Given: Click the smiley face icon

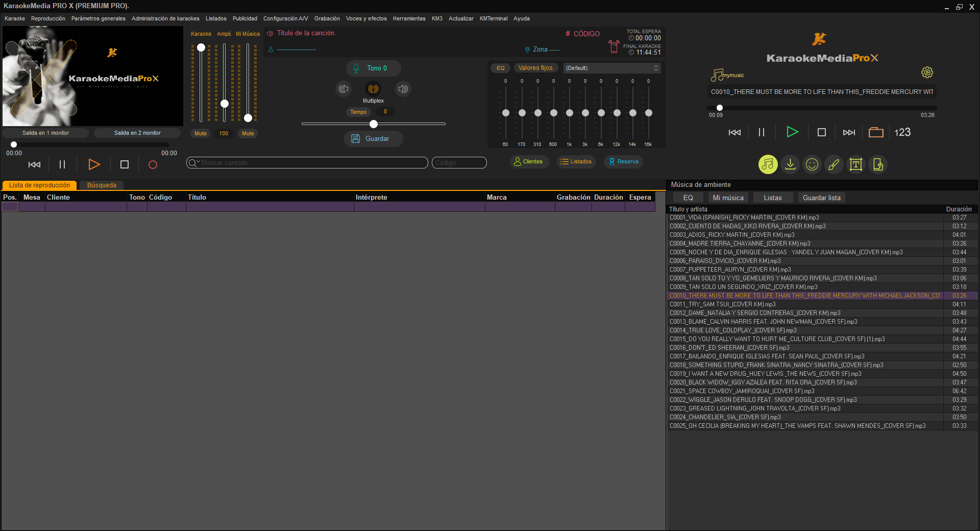Looking at the screenshot, I should [x=812, y=164].
